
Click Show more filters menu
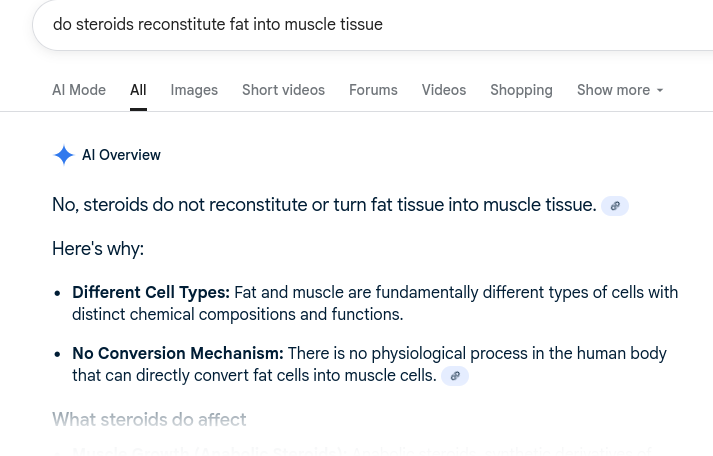coord(620,90)
